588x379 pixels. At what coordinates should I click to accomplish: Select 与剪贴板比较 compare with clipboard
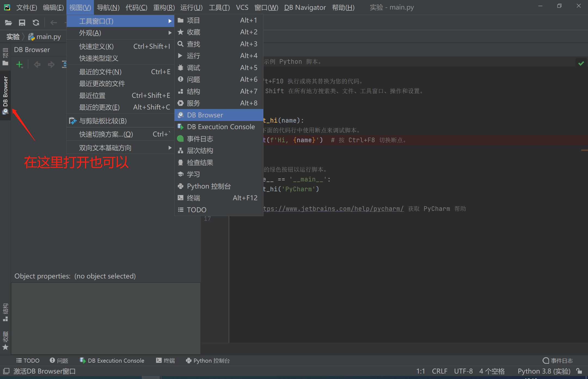pyautogui.click(x=120, y=121)
